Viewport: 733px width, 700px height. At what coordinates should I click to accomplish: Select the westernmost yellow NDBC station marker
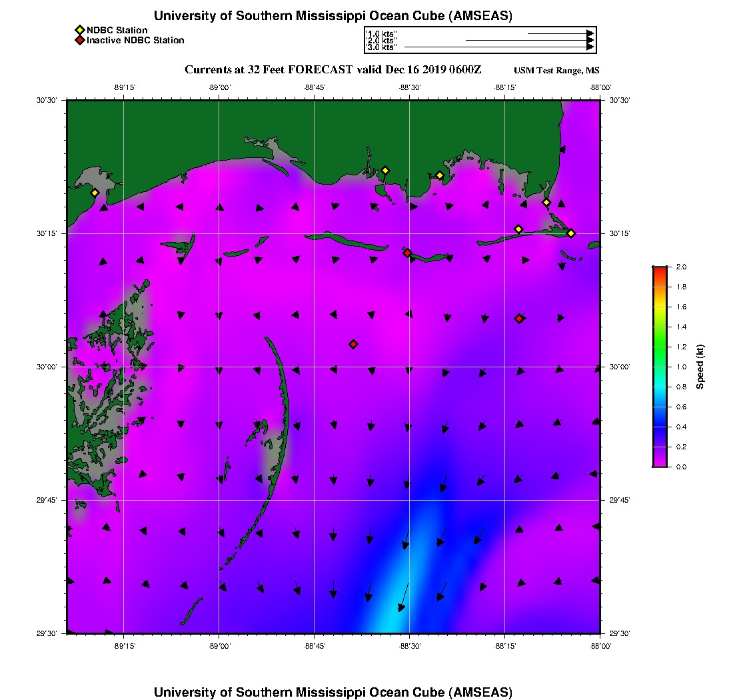[95, 193]
